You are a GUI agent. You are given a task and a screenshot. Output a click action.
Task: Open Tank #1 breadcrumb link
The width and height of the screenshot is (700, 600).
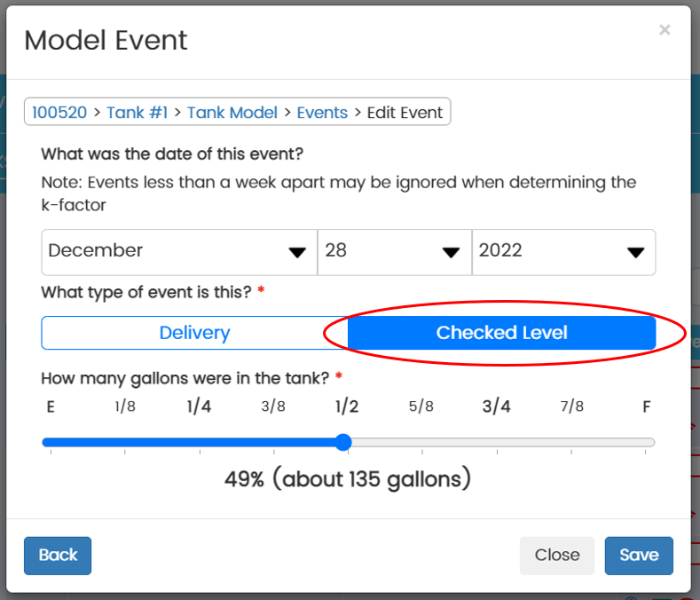(138, 112)
